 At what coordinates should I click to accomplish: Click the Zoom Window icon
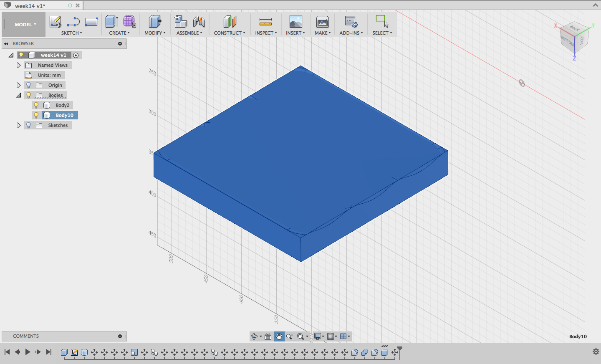tap(300, 336)
